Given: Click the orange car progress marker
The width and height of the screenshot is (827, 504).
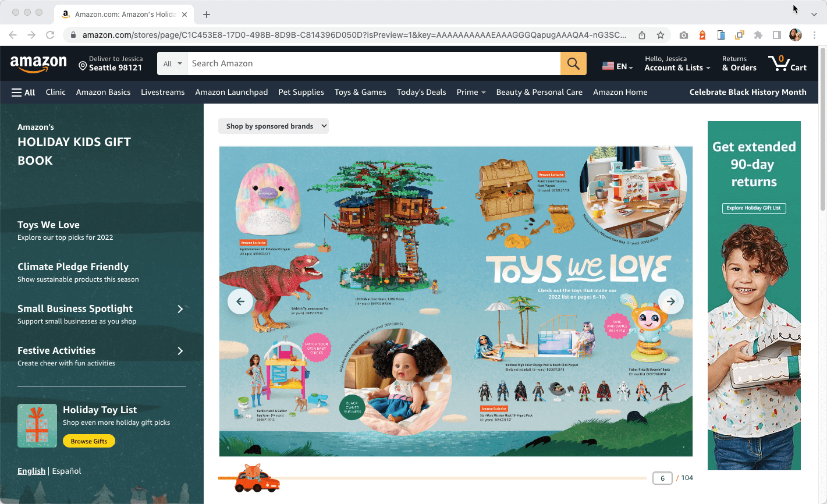Looking at the screenshot, I should pyautogui.click(x=257, y=479).
